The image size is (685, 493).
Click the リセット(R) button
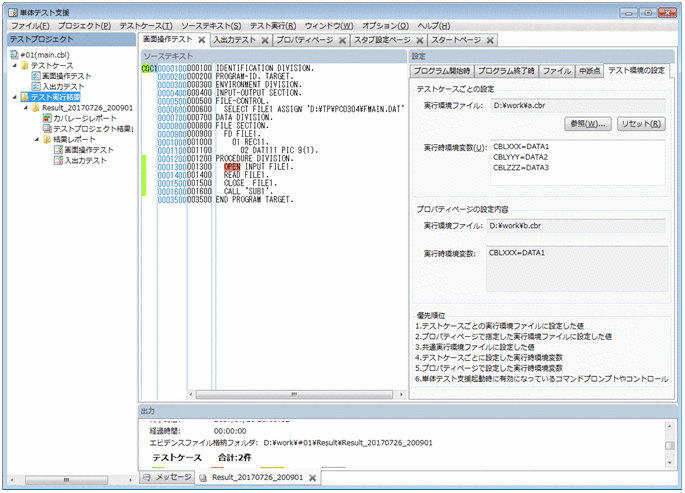641,124
